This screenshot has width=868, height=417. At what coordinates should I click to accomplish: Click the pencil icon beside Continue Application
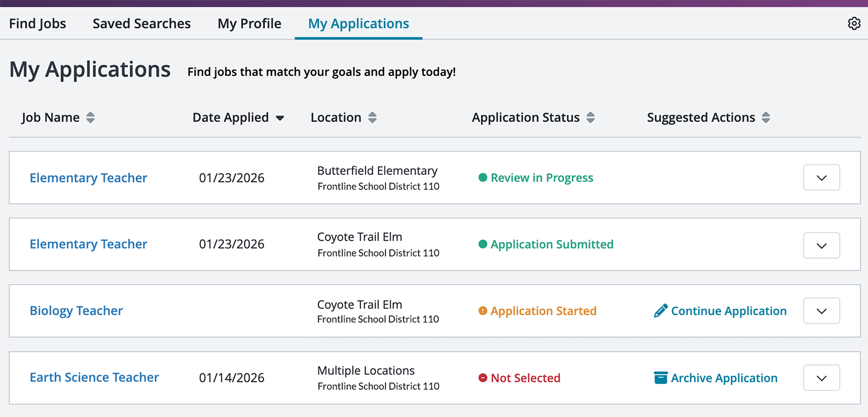[x=660, y=310]
